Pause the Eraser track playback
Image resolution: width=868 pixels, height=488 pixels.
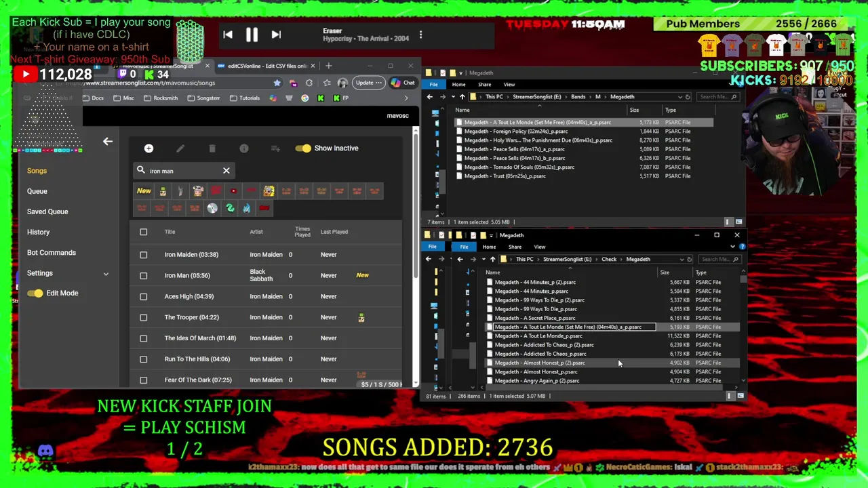[252, 35]
